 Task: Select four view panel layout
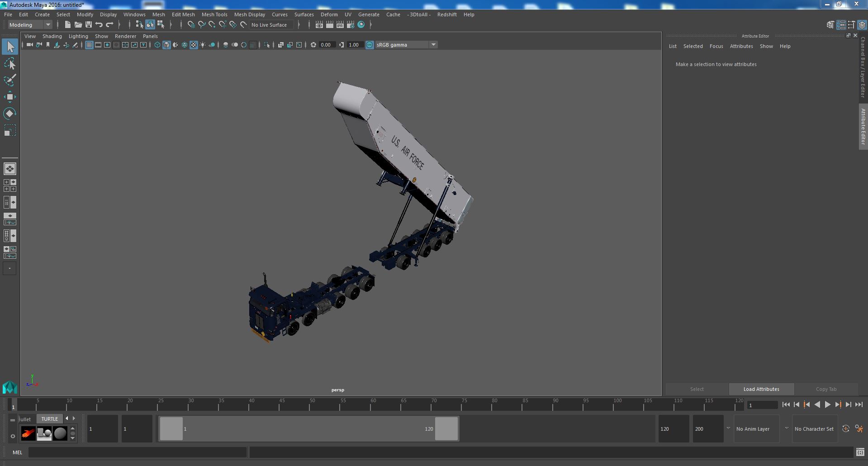(x=10, y=185)
